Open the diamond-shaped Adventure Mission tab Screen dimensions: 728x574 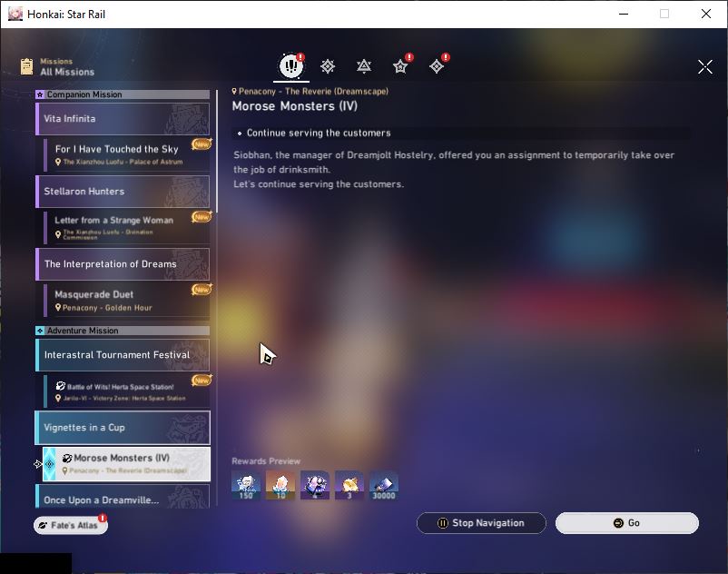437,66
